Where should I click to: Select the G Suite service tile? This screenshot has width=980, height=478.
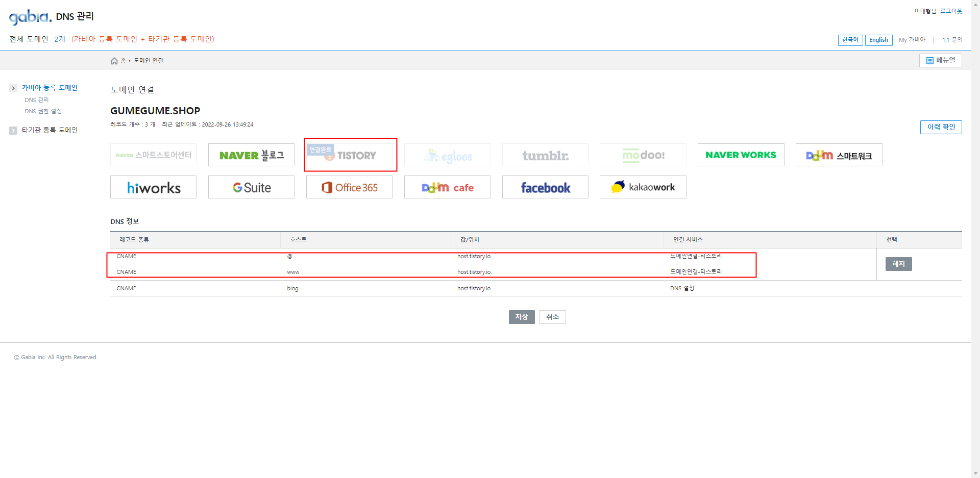[x=251, y=187]
